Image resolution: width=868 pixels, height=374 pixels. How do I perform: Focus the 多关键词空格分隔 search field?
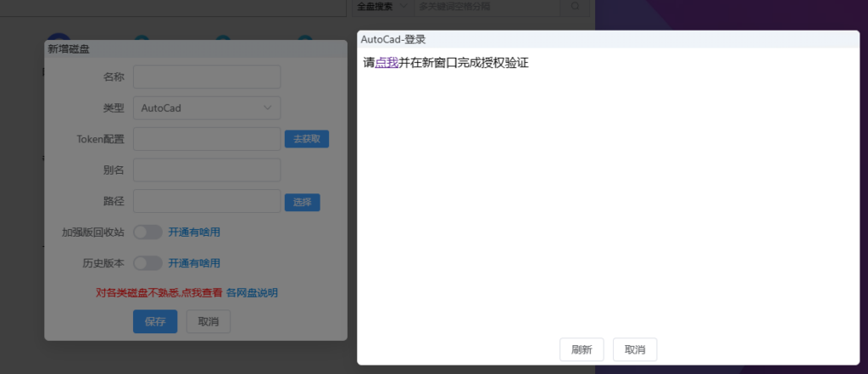point(487,7)
